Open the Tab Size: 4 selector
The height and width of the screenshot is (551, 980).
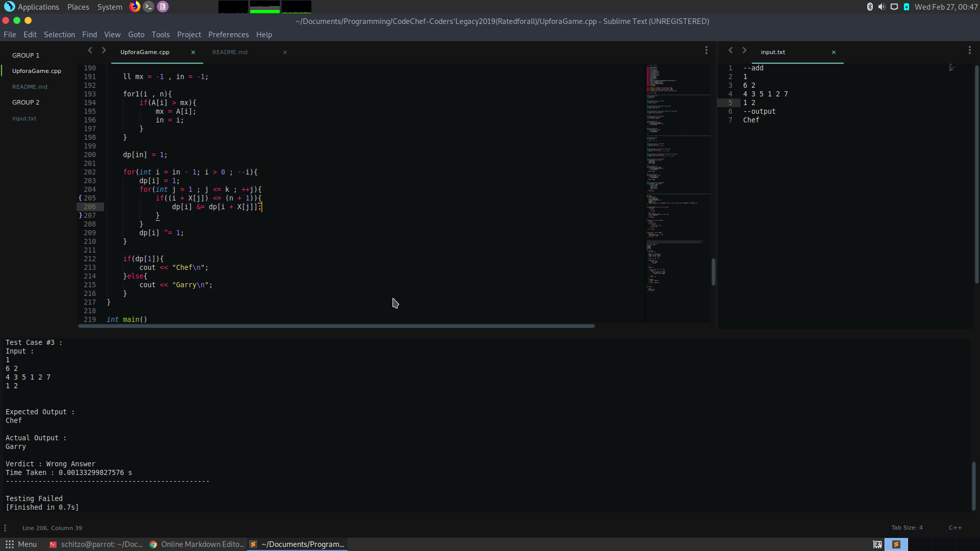(x=907, y=528)
